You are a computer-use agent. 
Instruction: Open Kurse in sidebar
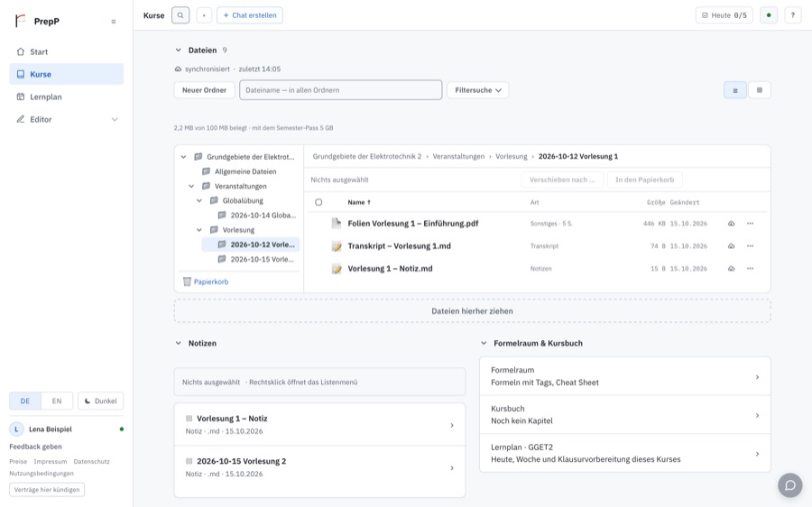coord(66,74)
